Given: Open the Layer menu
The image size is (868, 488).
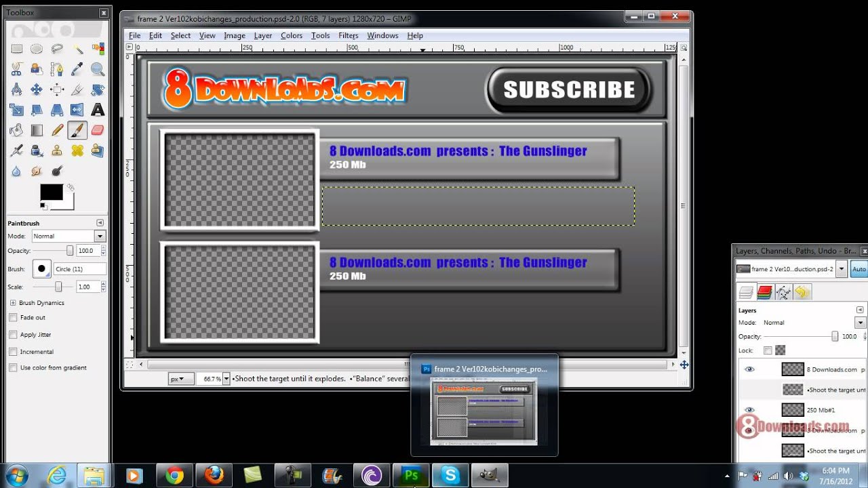Looking at the screenshot, I should pos(263,35).
